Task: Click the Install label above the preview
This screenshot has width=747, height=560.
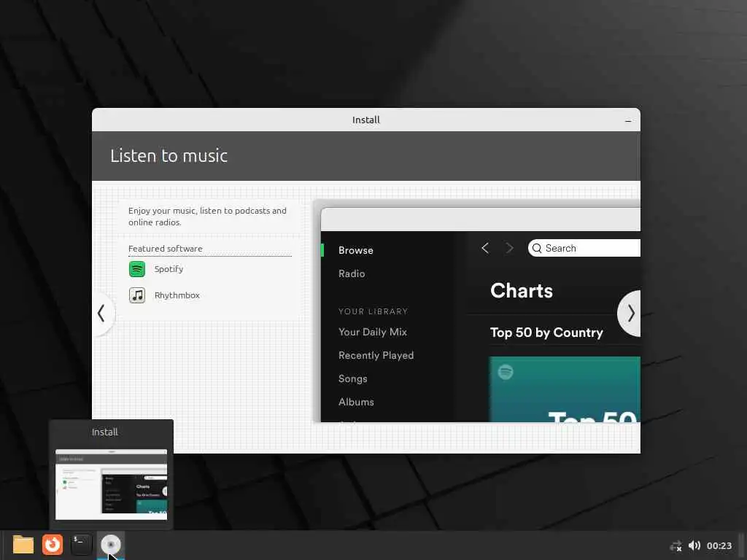Action: [105, 432]
